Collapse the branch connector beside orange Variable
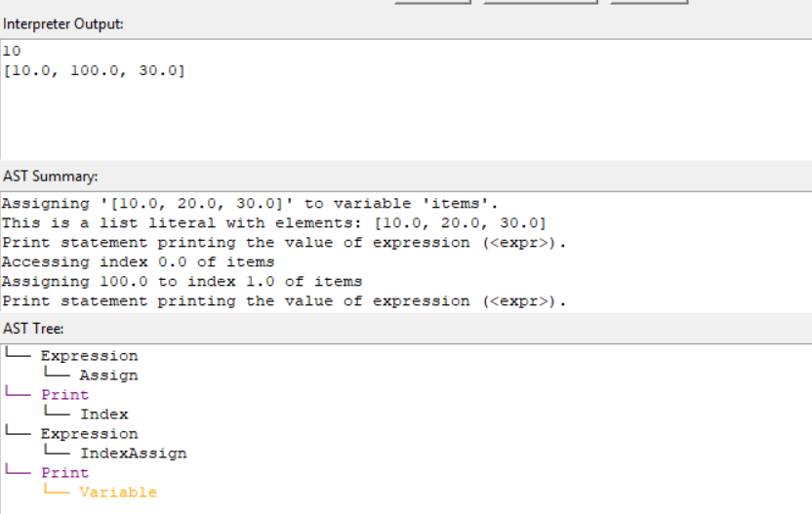The image size is (812, 514). click(x=56, y=493)
